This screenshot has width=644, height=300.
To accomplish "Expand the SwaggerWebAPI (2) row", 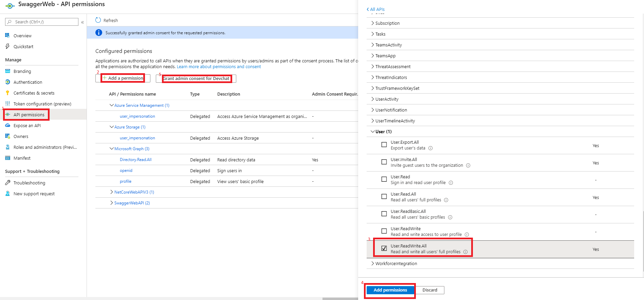I will (x=111, y=203).
